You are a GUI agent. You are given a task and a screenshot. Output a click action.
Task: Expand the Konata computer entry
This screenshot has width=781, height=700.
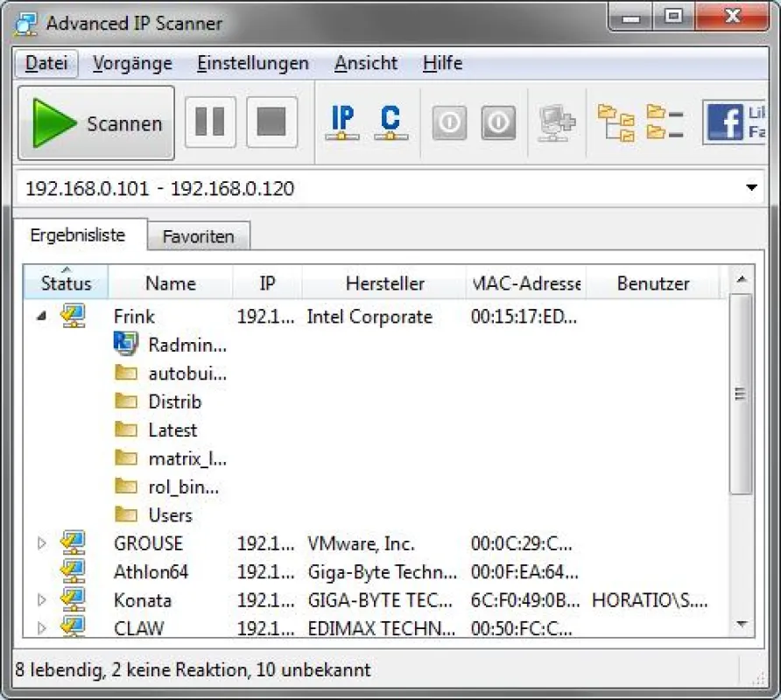click(x=42, y=600)
